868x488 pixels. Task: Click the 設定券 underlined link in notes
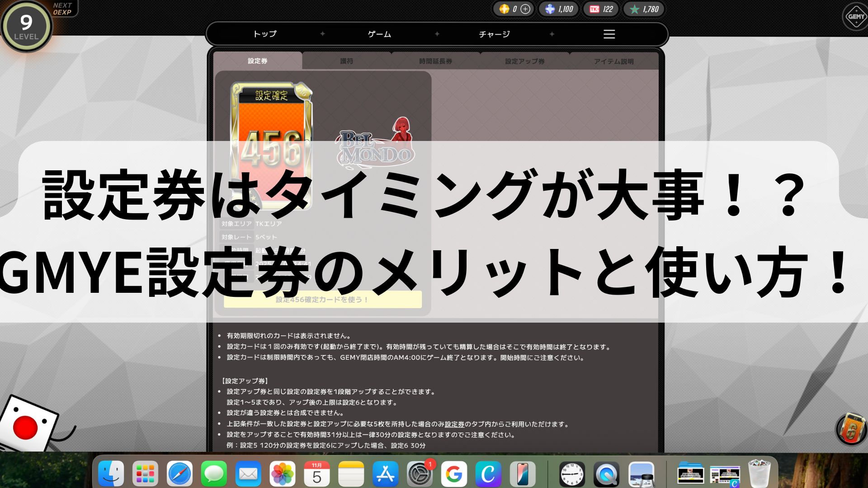pyautogui.click(x=454, y=424)
